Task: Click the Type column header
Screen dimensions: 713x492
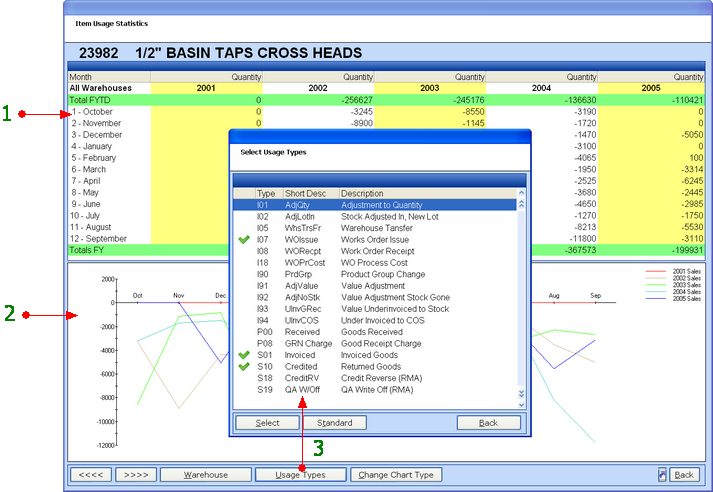Action: click(x=269, y=193)
